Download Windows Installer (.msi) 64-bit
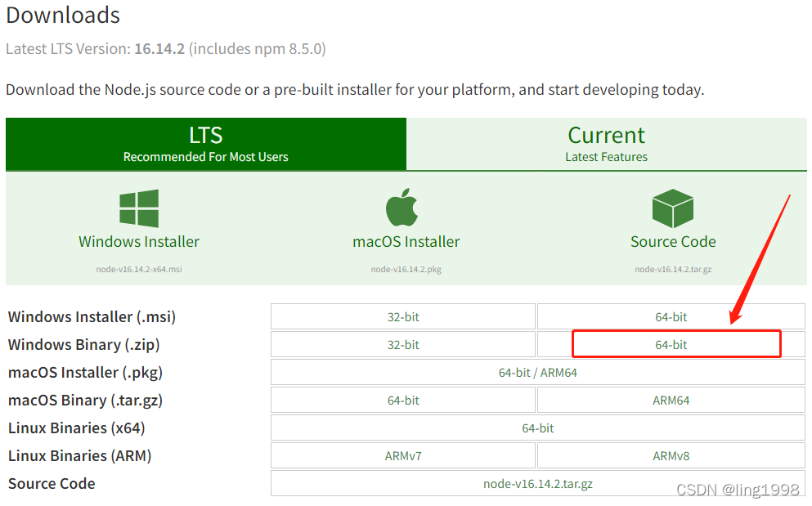 (671, 316)
